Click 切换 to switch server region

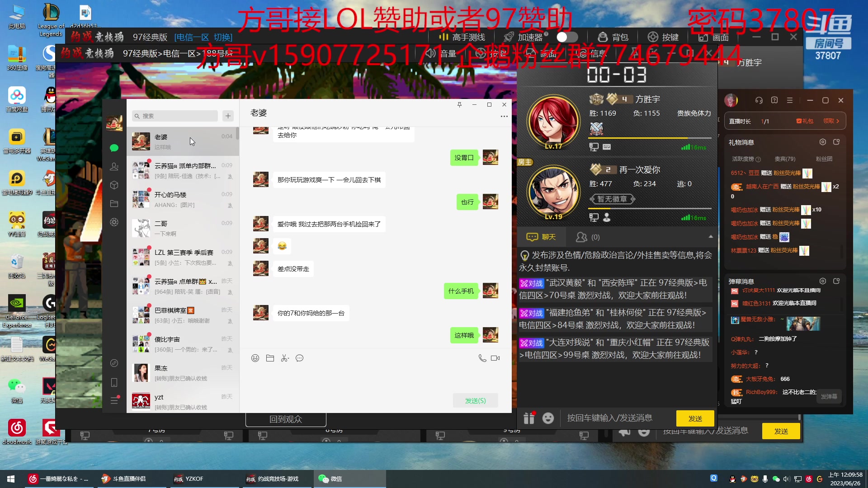pyautogui.click(x=223, y=37)
